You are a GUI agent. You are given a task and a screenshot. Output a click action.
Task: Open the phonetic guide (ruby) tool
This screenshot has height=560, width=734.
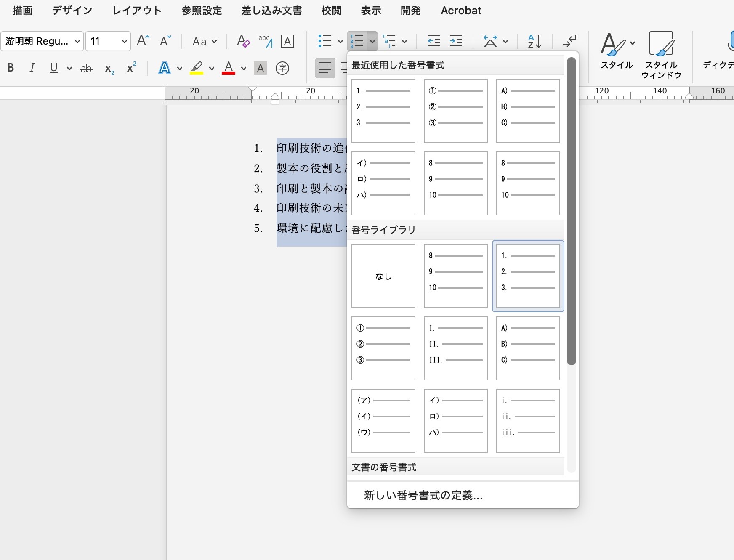(266, 41)
